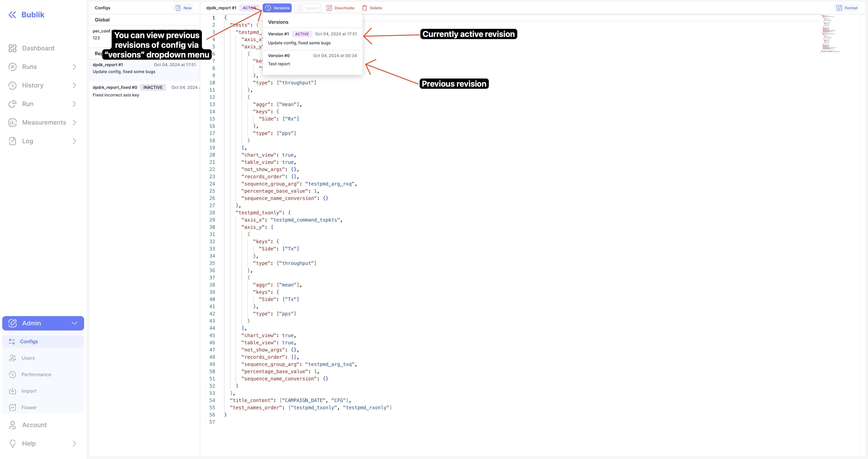Screen dimensions: 868x459
Task: Select Configs in the admin menu
Action: click(x=29, y=341)
